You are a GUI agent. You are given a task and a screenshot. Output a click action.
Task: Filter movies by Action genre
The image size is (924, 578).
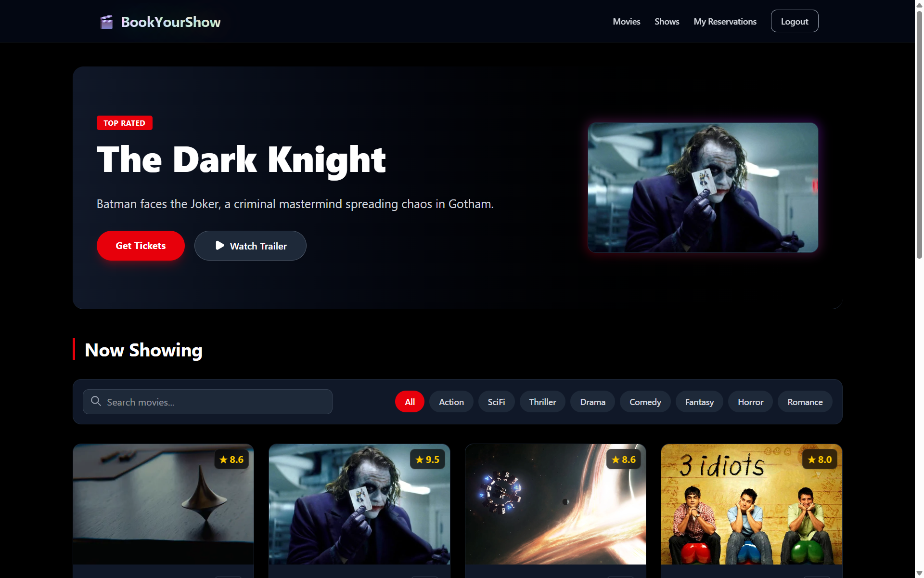pyautogui.click(x=451, y=402)
